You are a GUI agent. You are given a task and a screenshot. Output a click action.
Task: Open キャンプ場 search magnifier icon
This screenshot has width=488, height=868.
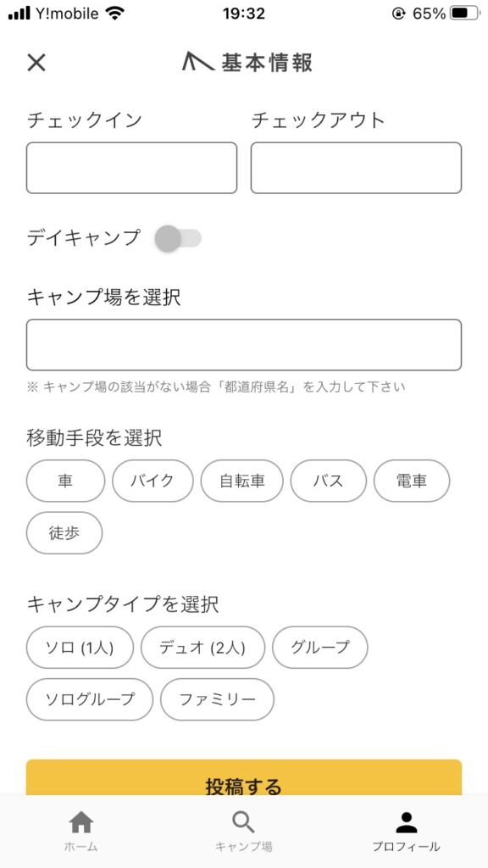tap(243, 822)
